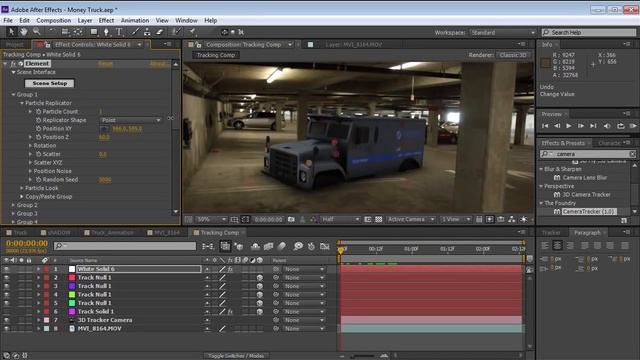
Task: Open the Animation menu
Action: tap(135, 20)
